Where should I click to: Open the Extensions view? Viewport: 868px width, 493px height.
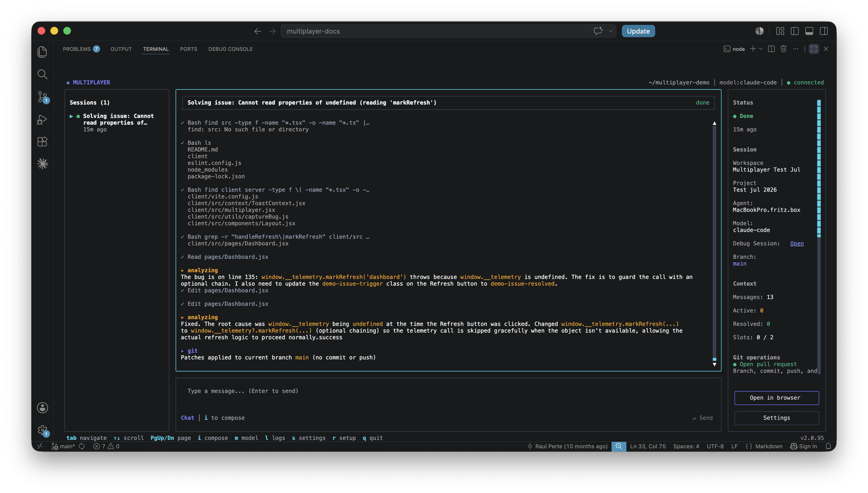point(42,141)
